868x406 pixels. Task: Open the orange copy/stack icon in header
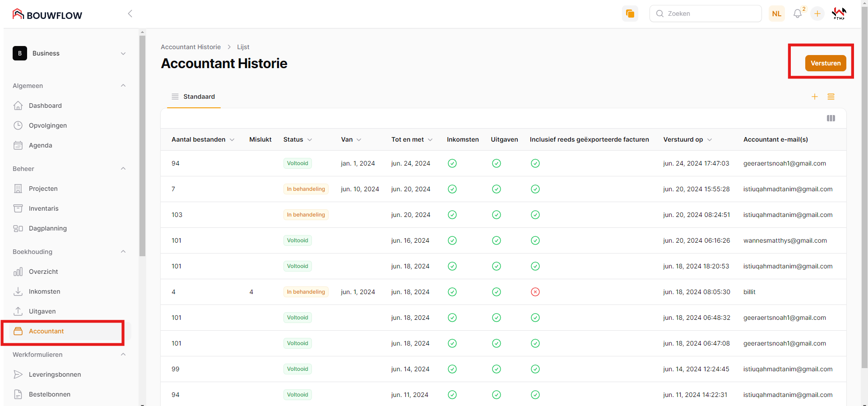click(630, 14)
